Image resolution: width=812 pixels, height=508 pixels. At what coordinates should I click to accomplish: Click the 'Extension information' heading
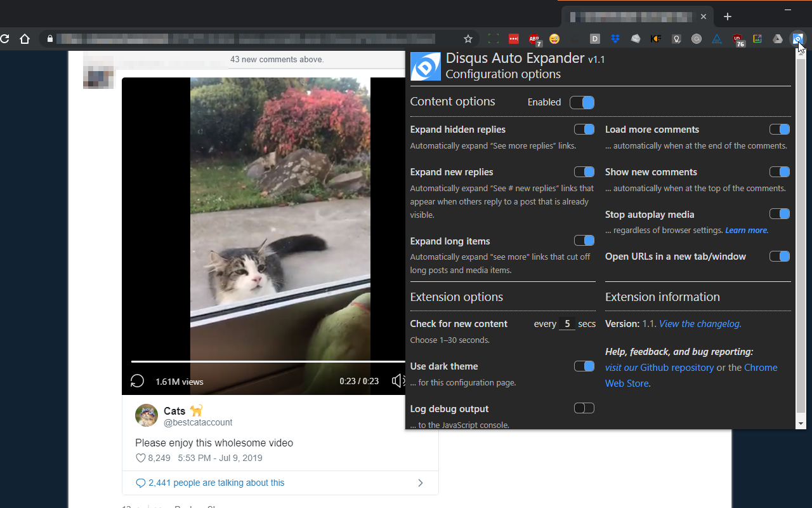[x=662, y=297]
